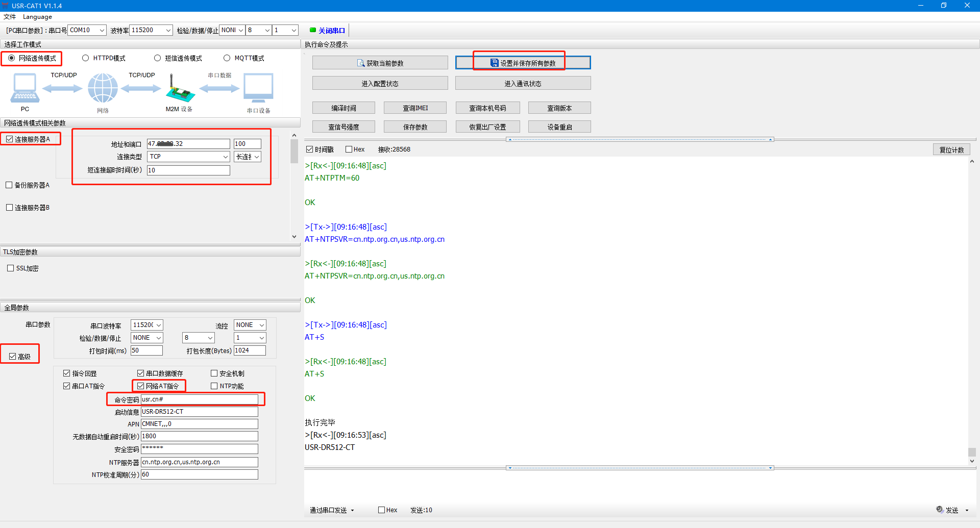980x528 pixels.
Task: Click the PC computer icon in diagram
Action: click(x=24, y=88)
